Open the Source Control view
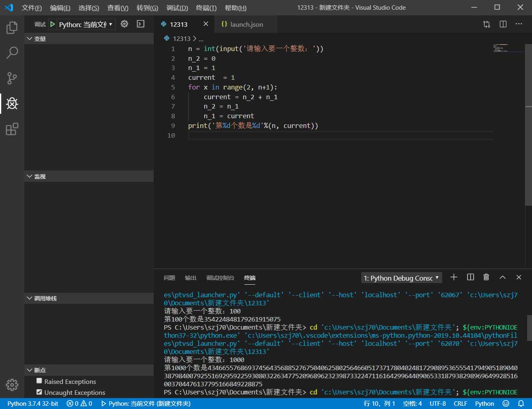 tap(12, 78)
